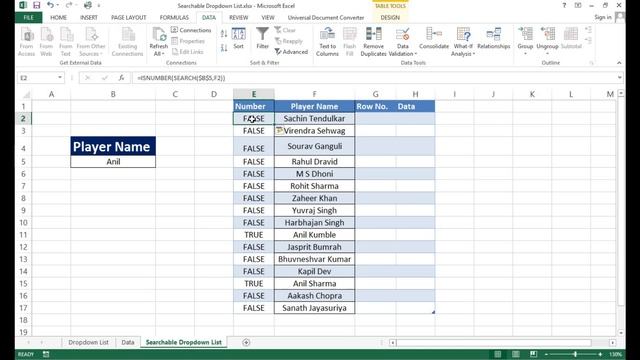This screenshot has height=360, width=640.
Task: Switch to the HOME tab
Action: coord(58,18)
